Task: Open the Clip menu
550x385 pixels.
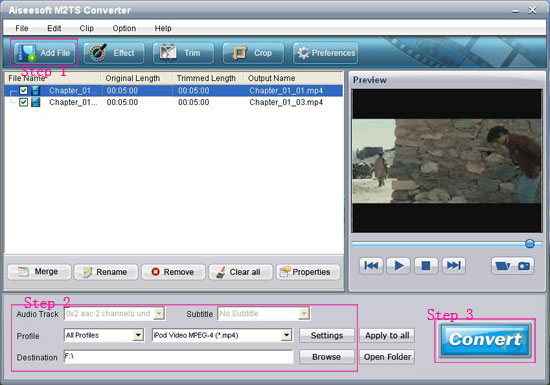Action: pyautogui.click(x=87, y=28)
